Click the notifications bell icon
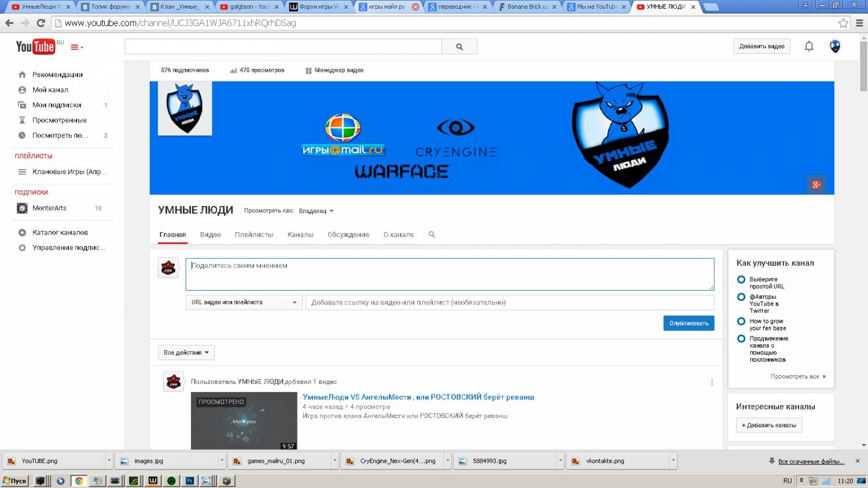The height and width of the screenshot is (488, 868). 809,46
